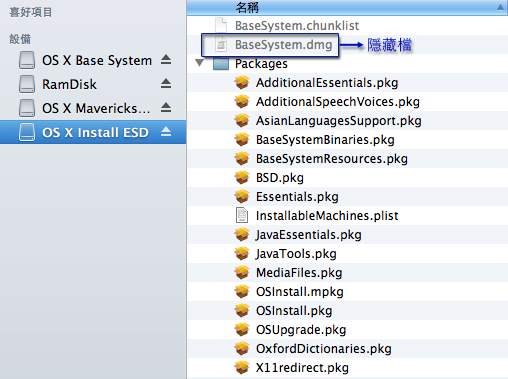
Task: Toggle sort direction arrow in name header
Action: click(x=500, y=7)
